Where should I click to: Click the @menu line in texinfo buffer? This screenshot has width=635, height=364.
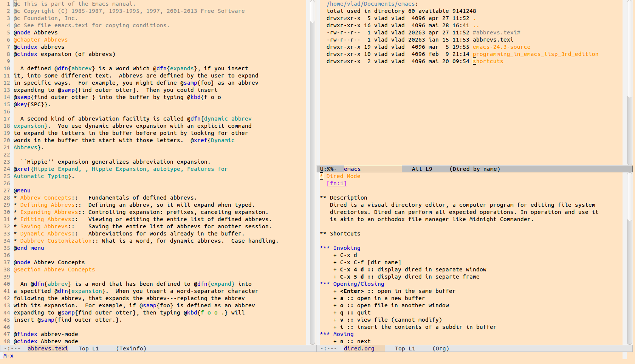(x=22, y=191)
